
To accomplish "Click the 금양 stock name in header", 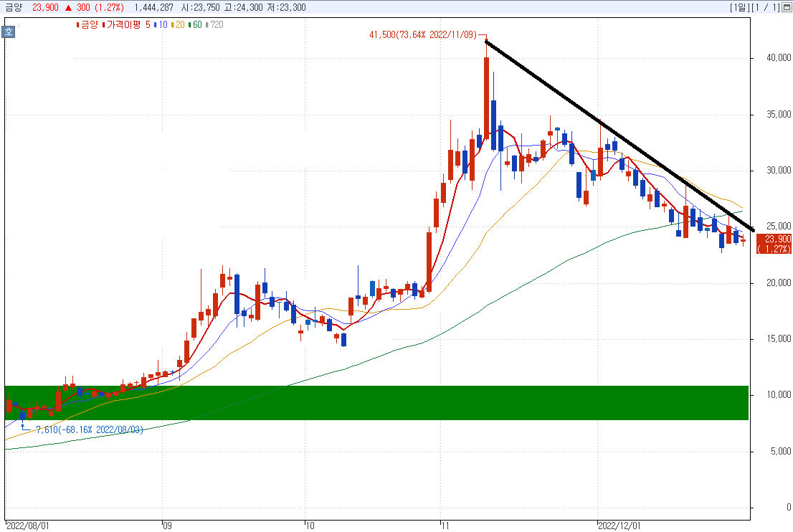I will pos(14,8).
